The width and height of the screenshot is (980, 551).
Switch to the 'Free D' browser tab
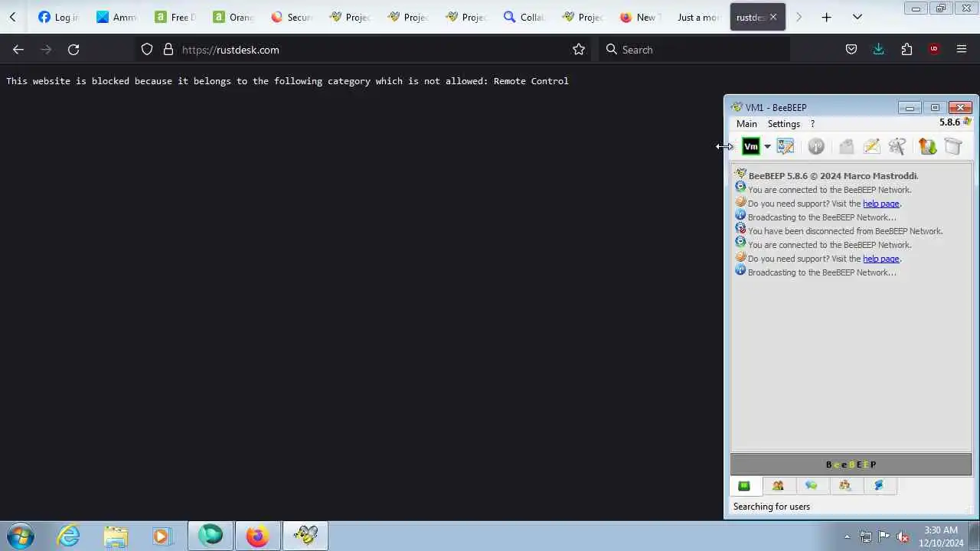[175, 17]
